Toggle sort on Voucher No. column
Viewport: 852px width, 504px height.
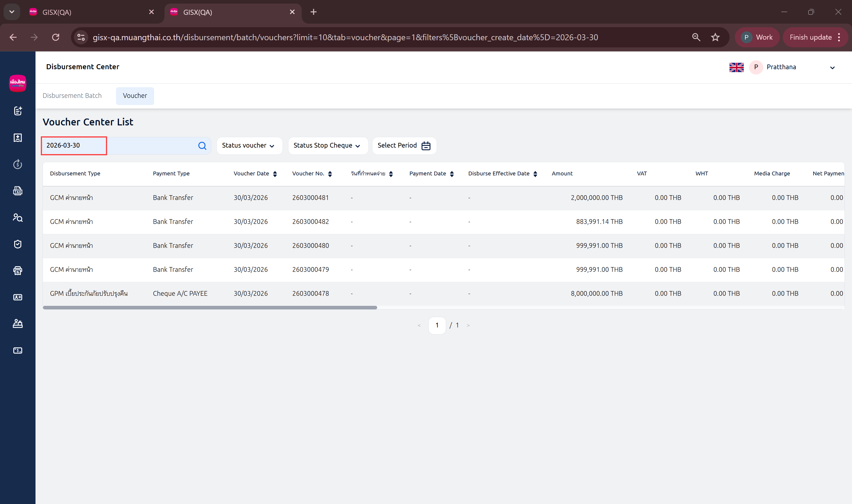tap(330, 174)
